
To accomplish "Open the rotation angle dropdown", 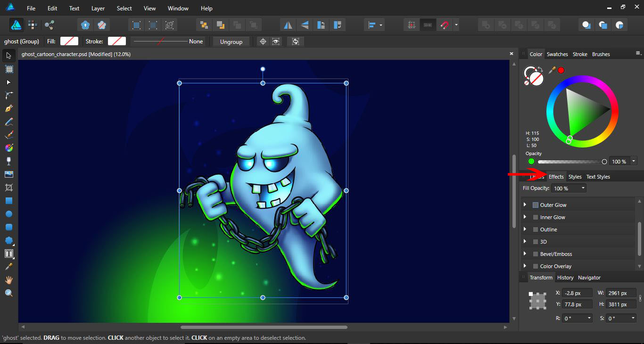I will point(590,318).
